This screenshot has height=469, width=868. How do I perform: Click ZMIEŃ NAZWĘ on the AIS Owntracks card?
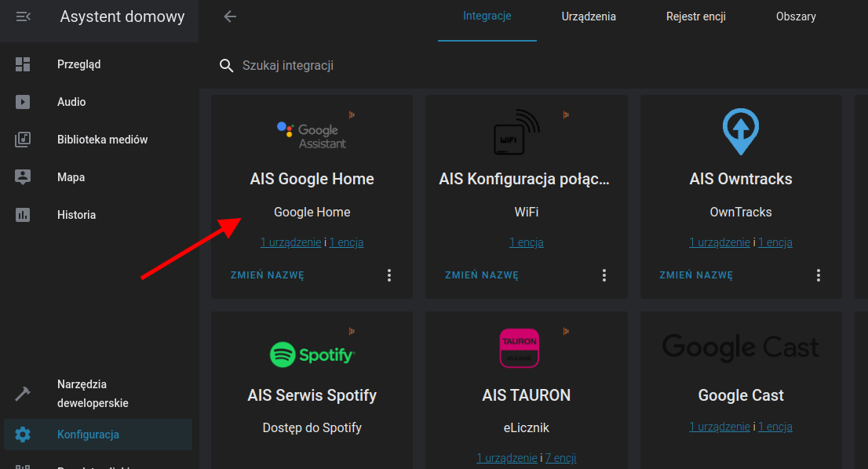696,275
